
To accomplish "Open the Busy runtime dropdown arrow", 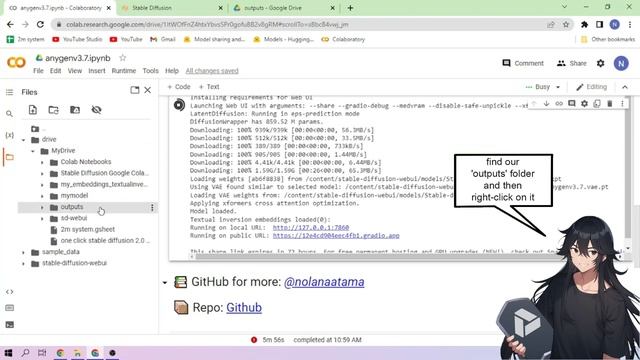I will [558, 87].
